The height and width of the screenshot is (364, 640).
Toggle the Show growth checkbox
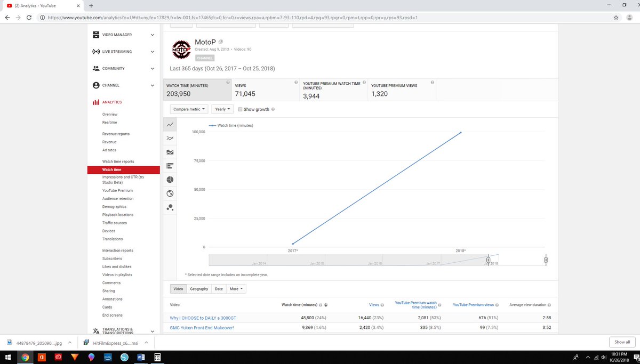(x=240, y=109)
